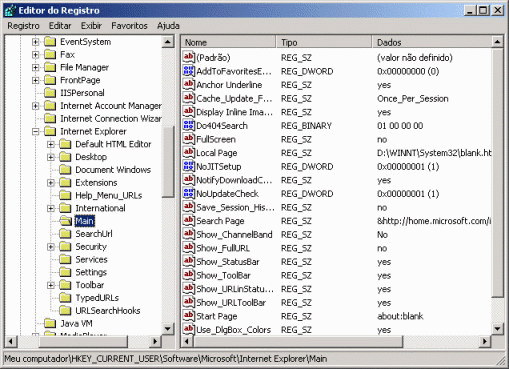Click the DWORD icon of NoJITSetup

point(189,166)
